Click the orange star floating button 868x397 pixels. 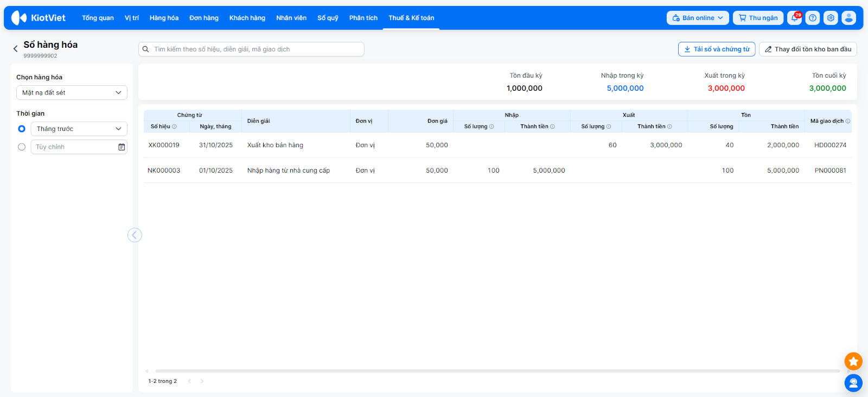pos(853,361)
